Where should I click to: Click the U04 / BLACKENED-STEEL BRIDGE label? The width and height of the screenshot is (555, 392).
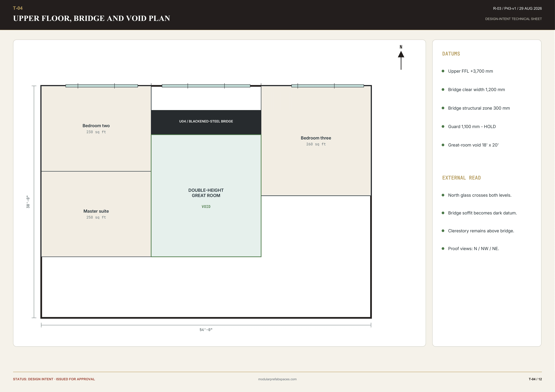pyautogui.click(x=206, y=121)
